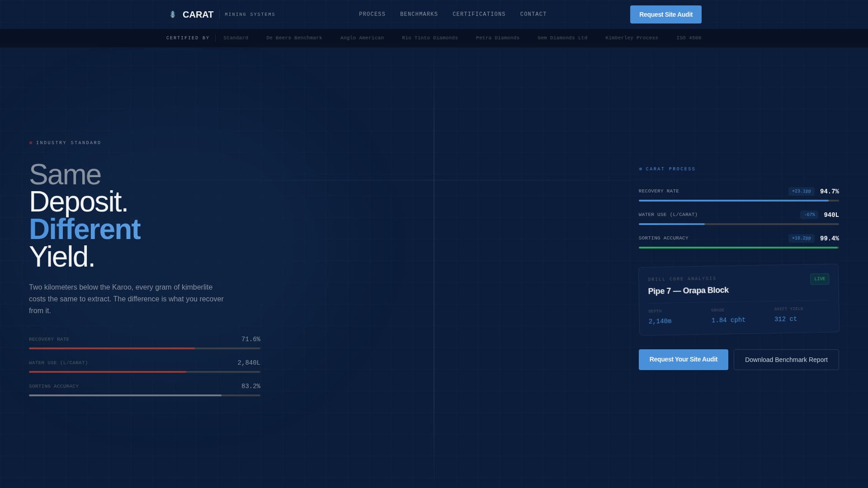Click the blue CARAT PROCESS indicator dot

pyautogui.click(x=640, y=169)
